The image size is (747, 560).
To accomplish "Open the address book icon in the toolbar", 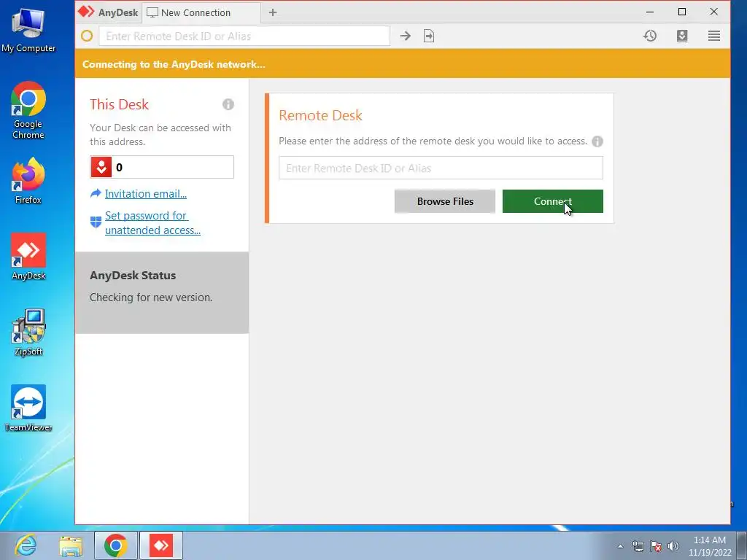I will [682, 36].
